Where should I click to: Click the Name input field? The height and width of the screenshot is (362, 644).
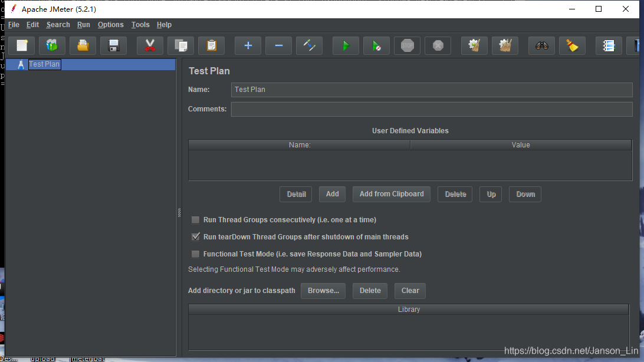pos(432,90)
